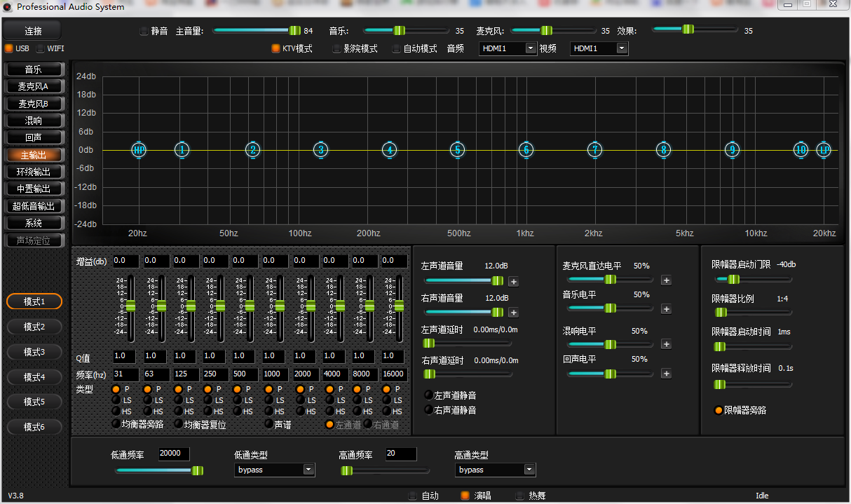
Task: Enable KTV模式
Action: coord(275,48)
